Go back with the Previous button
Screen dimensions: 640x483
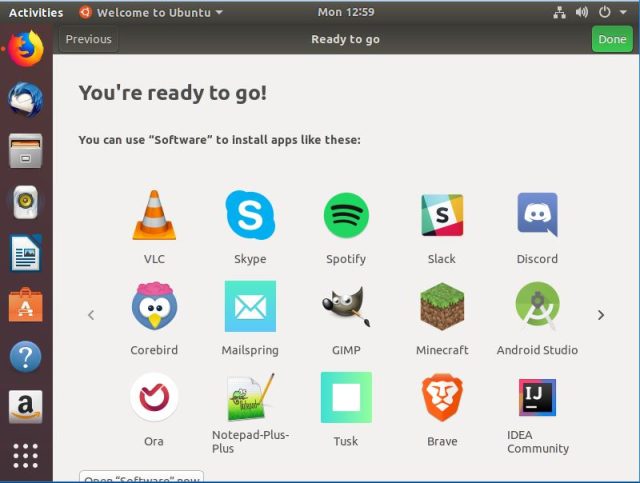88,40
